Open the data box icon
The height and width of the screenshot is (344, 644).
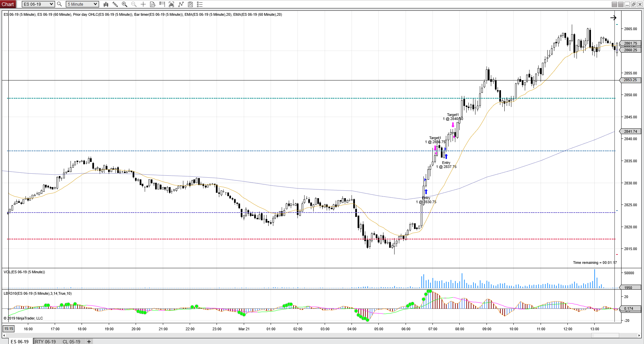(152, 4)
